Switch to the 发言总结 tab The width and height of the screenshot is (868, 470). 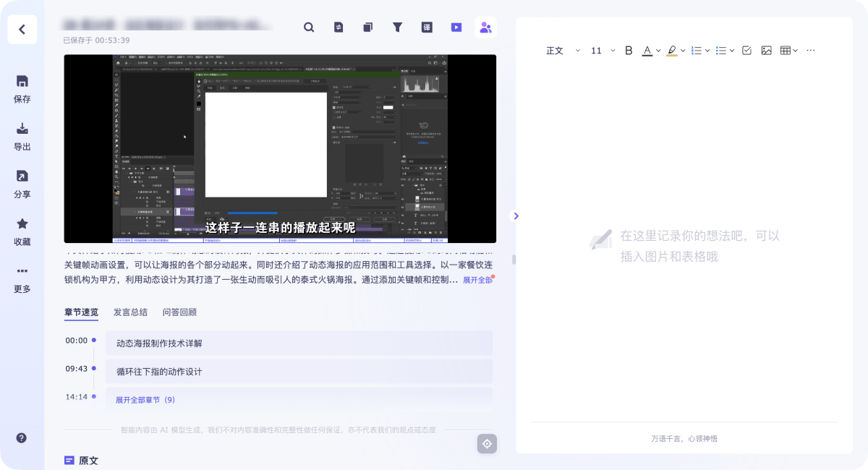click(x=130, y=312)
